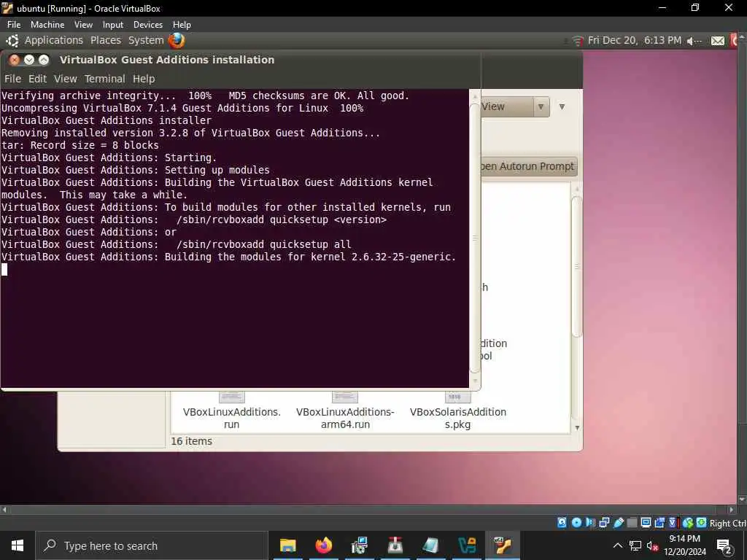This screenshot has height=560, width=747.
Task: Open the Windows Start menu
Action: click(x=18, y=545)
